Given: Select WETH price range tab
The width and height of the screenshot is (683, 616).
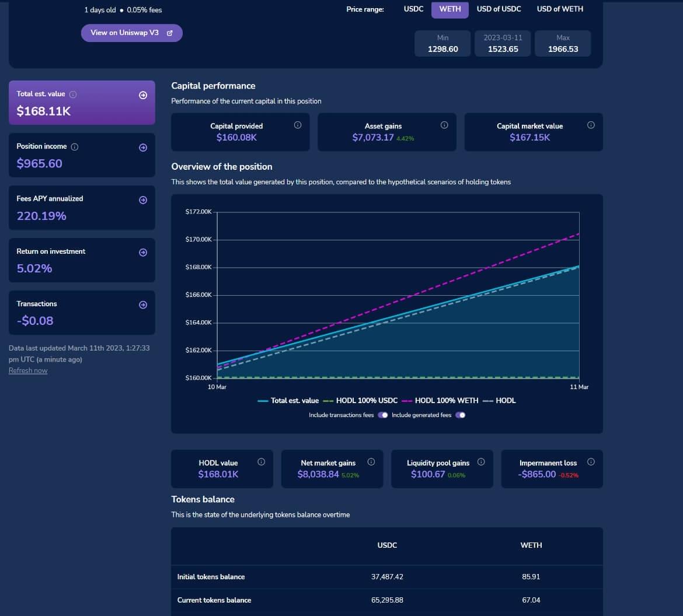Looking at the screenshot, I should 450,9.
